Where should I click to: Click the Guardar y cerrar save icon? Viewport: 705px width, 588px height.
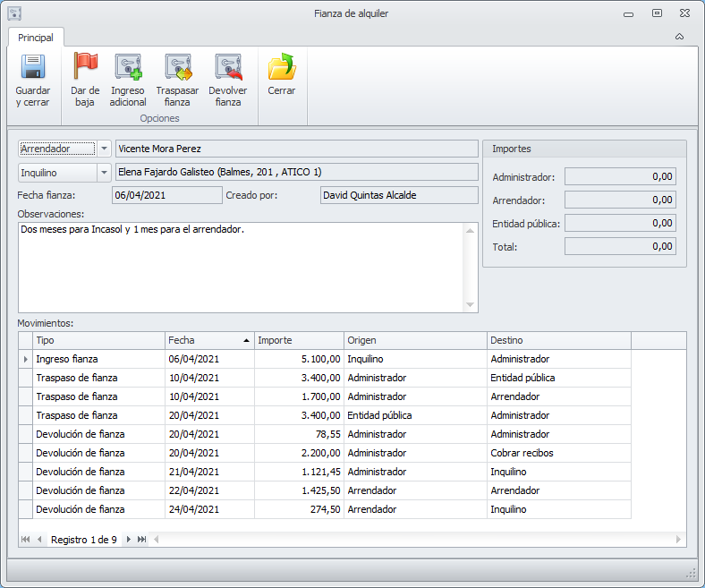[32, 67]
